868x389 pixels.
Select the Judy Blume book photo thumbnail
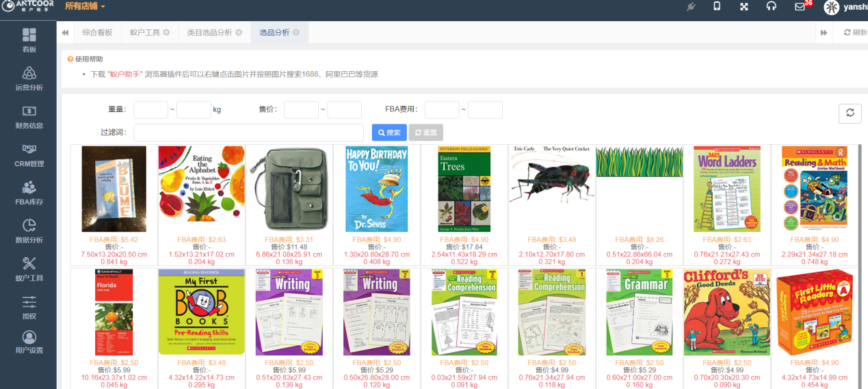pos(114,189)
